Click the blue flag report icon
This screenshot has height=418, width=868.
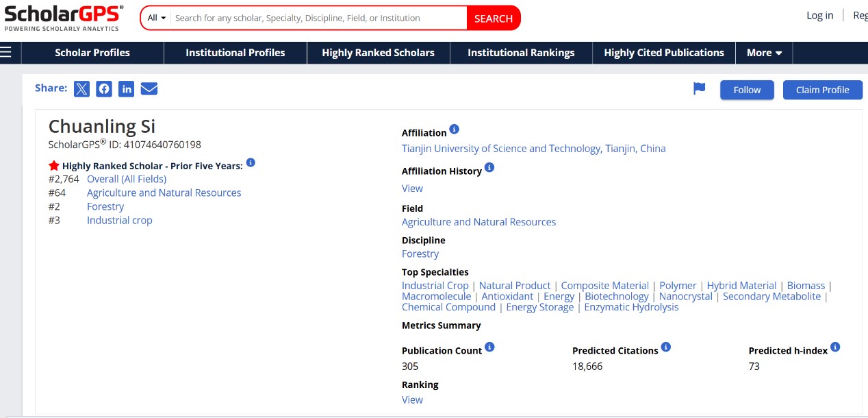click(699, 89)
